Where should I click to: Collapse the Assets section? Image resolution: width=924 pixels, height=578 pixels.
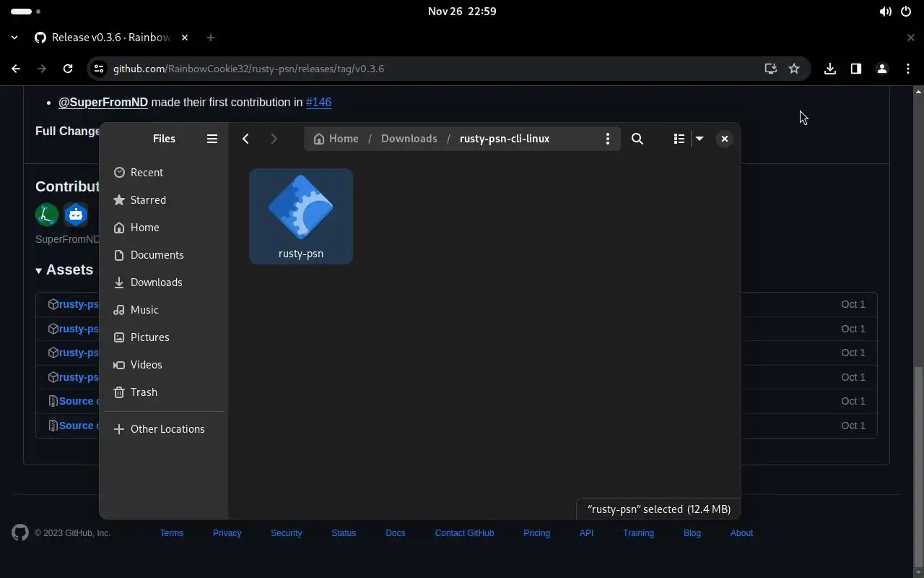pyautogui.click(x=64, y=269)
